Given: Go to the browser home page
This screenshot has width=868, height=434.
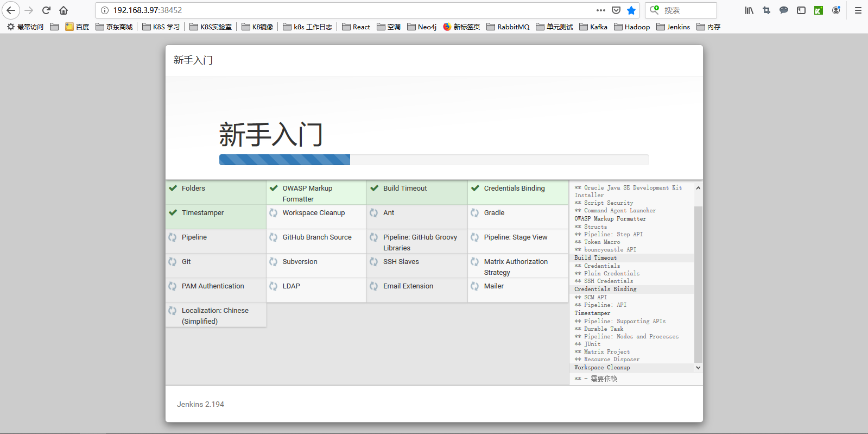Looking at the screenshot, I should (64, 10).
